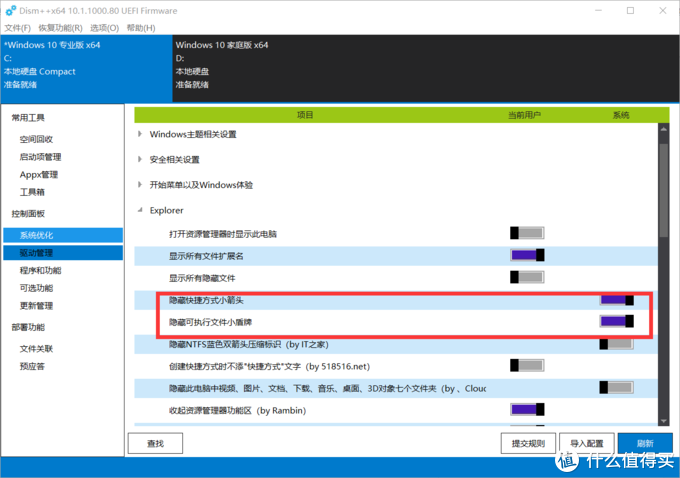Click the 部署功能 section heading
Viewport: 680px width, 478px height.
[28, 327]
